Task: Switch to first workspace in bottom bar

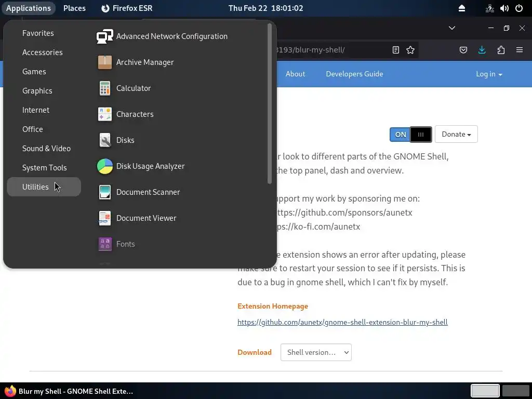Action: point(485,391)
